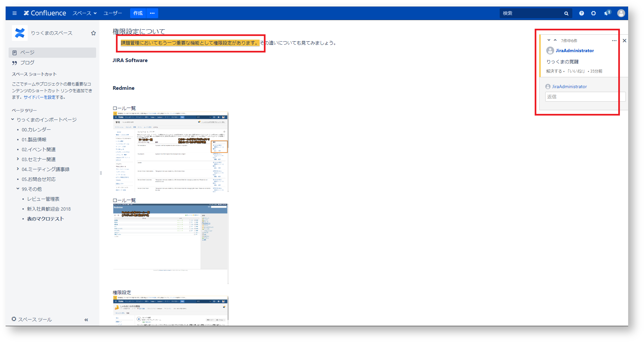Go to the previous inline comment
The image size is (644, 342).
pyautogui.click(x=555, y=40)
